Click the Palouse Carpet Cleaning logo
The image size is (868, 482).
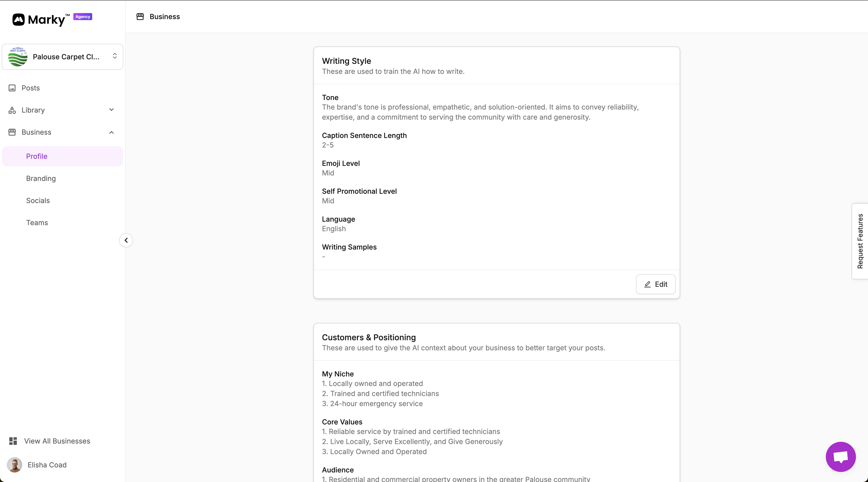coord(18,57)
